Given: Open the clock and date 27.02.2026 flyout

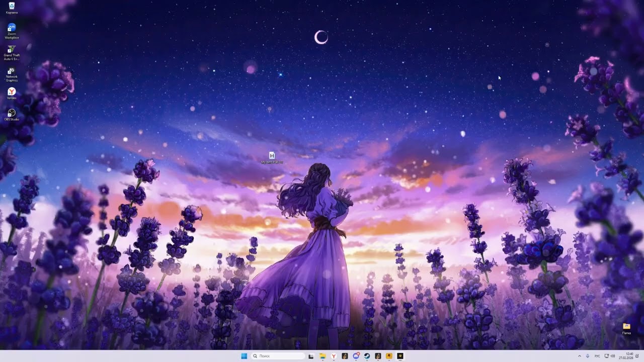Looking at the screenshot, I should (x=626, y=356).
